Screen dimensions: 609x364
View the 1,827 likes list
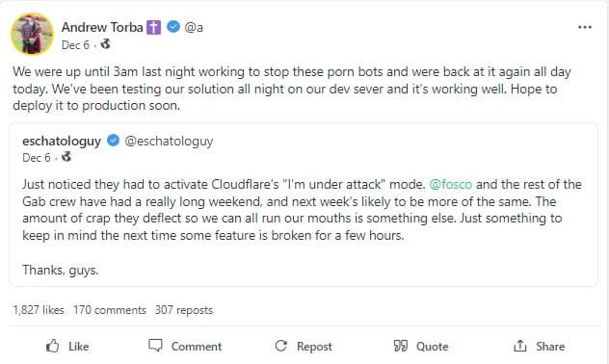coord(39,310)
